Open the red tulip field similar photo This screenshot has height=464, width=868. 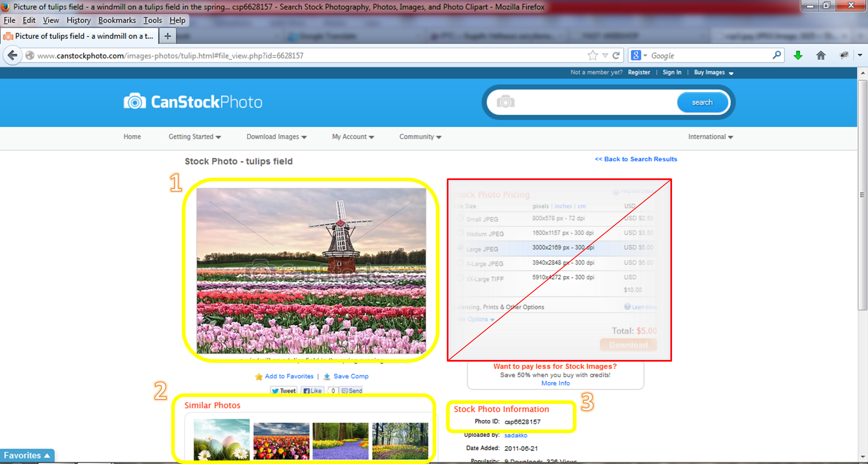tap(281, 441)
